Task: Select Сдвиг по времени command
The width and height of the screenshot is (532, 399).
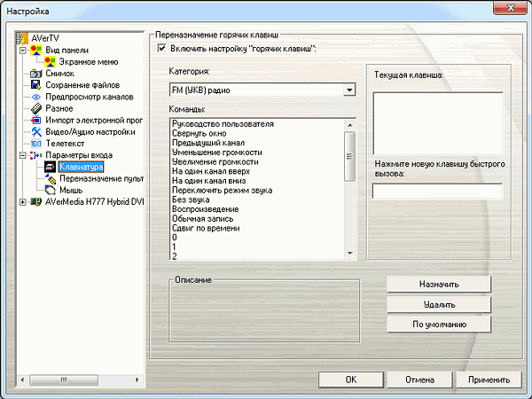Action: pos(206,229)
